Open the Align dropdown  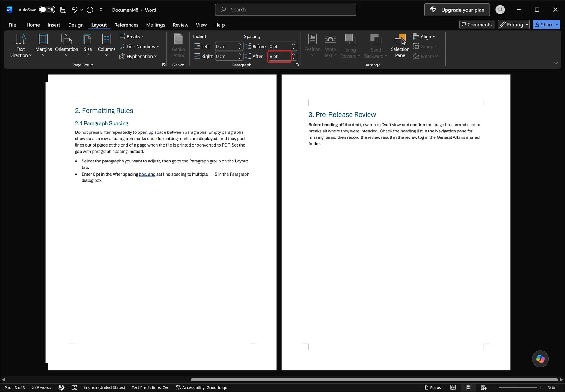[x=424, y=37]
